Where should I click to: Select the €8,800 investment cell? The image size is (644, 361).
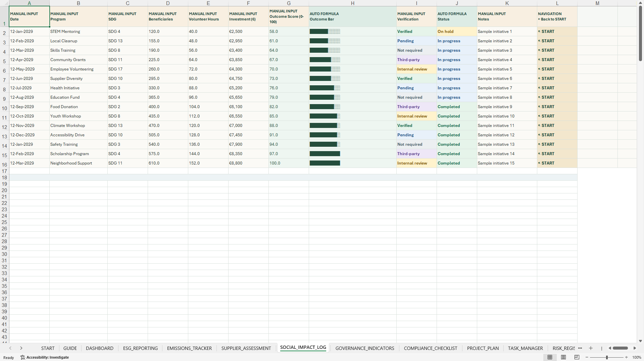point(248,163)
